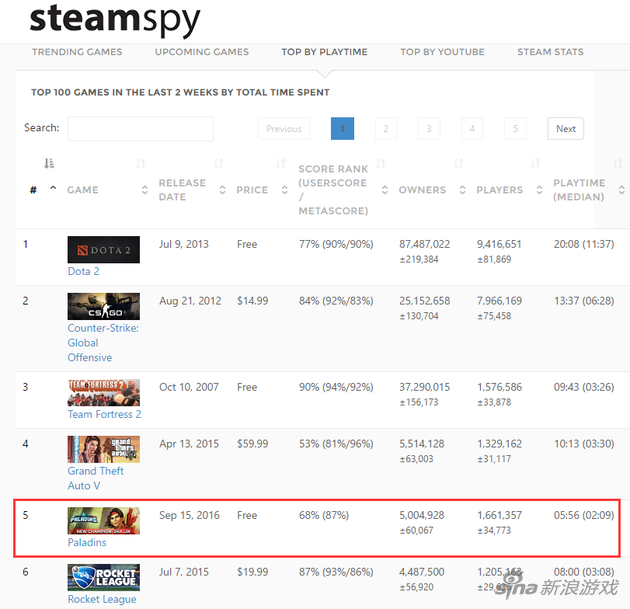Sort by the # rank column
Screen dimensions: 630x609
(x=33, y=190)
